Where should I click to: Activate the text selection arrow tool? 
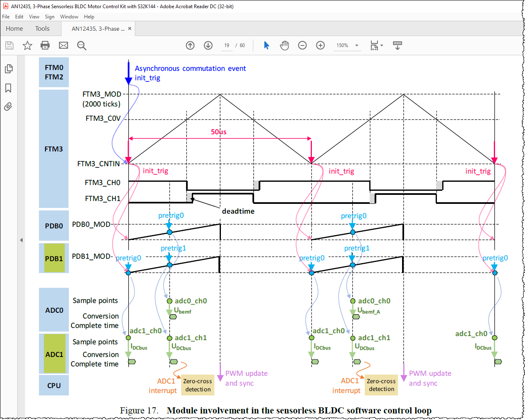266,45
